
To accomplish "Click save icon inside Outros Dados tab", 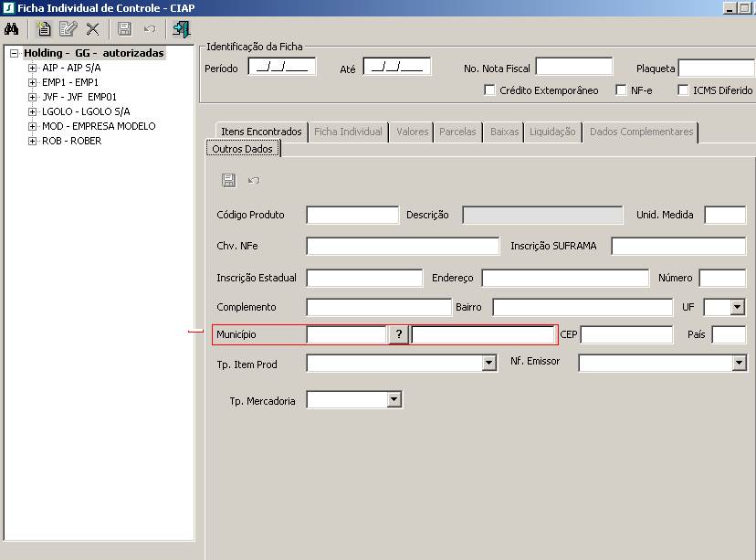I will [x=228, y=181].
